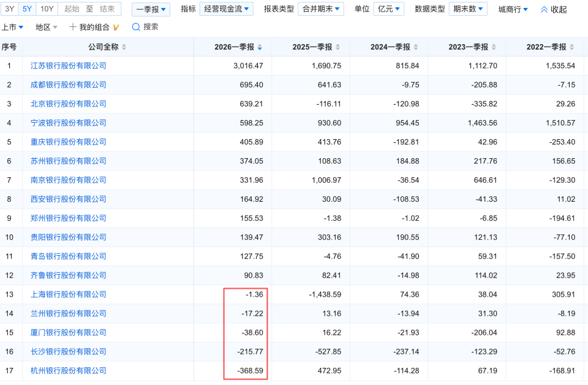Open 厦门银行股份有限公司 link
This screenshot has width=588, height=385.
click(x=68, y=332)
